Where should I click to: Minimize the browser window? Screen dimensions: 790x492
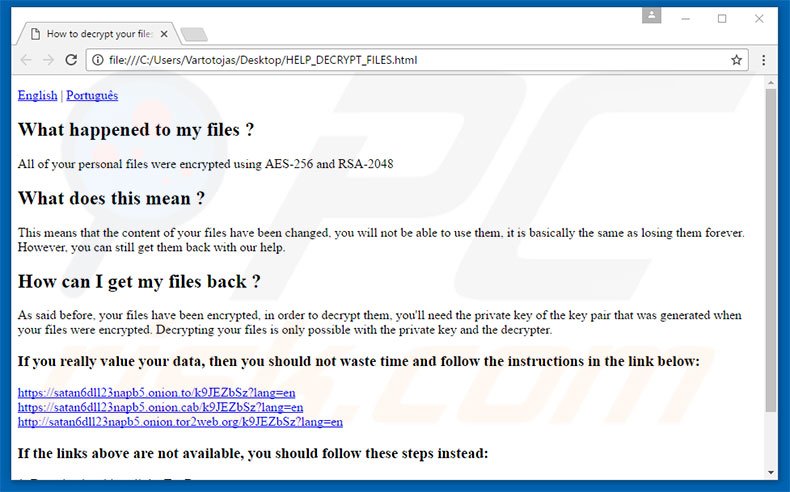[x=685, y=19]
